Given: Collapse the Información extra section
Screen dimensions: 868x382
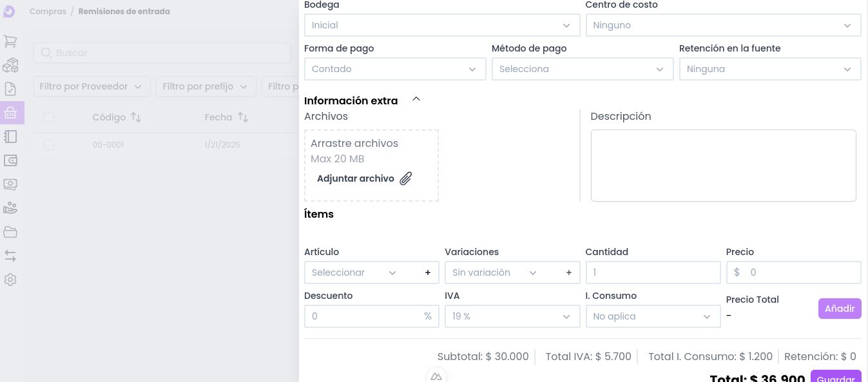Looking at the screenshot, I should 416,99.
